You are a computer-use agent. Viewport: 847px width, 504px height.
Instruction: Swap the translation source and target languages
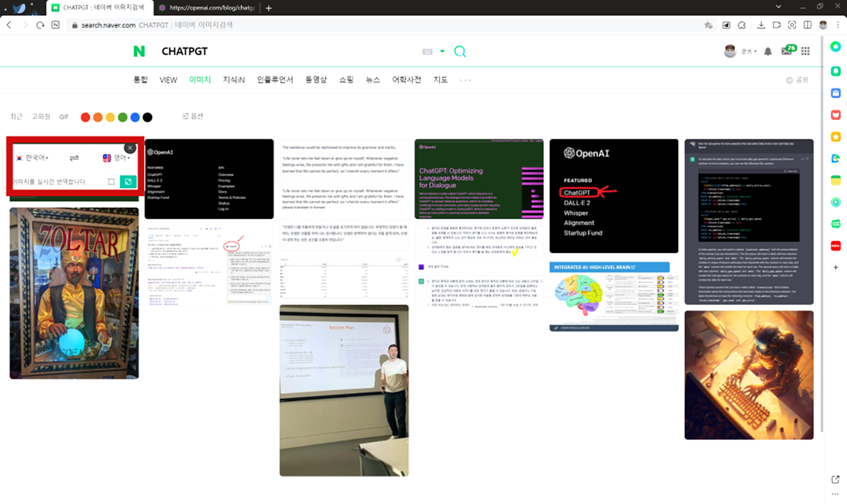point(74,158)
